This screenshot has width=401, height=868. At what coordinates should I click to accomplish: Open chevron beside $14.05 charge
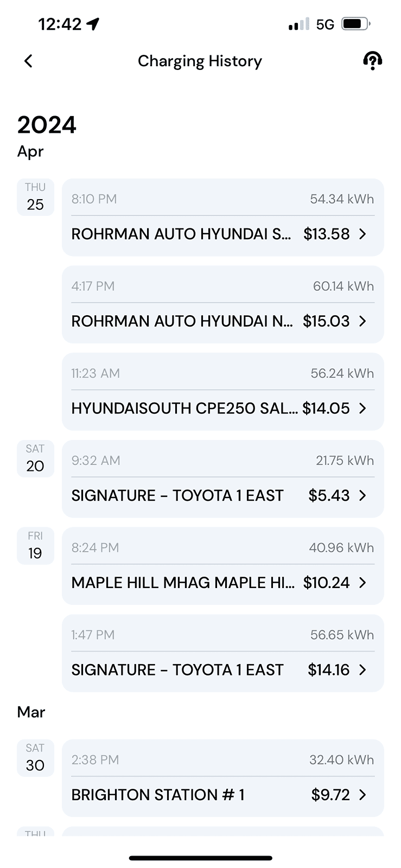click(x=363, y=409)
